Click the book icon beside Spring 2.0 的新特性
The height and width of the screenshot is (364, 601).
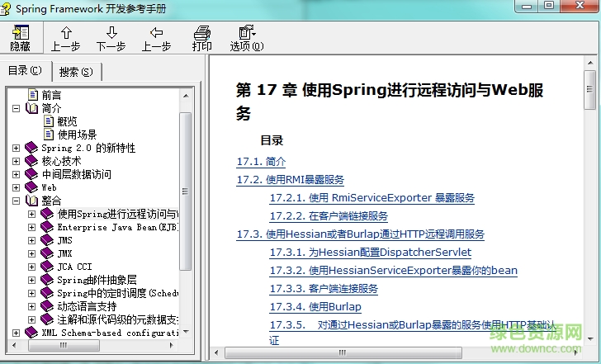(x=31, y=148)
